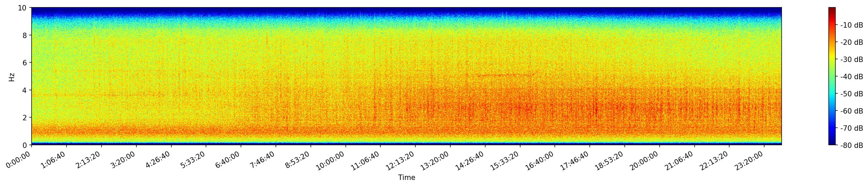Click the "Time" x-axis title
This screenshot has height=186, width=868.
point(406,178)
